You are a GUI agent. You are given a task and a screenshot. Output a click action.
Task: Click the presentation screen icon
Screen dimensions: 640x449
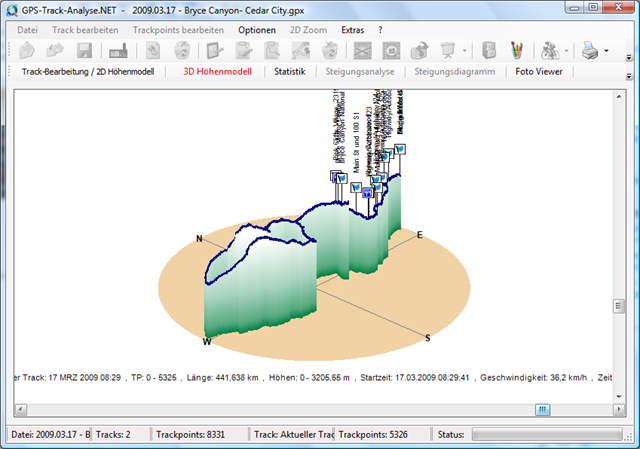click(x=447, y=50)
